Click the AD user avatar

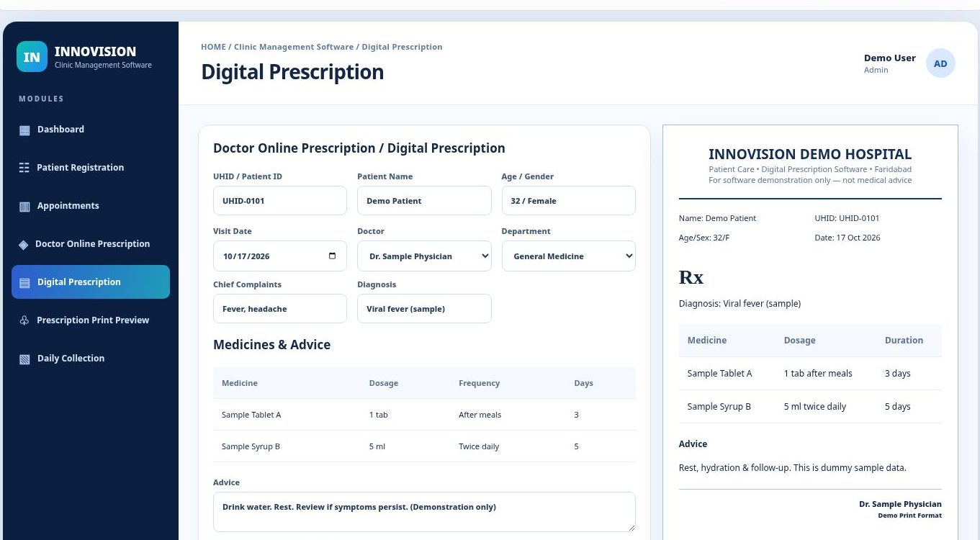point(940,63)
